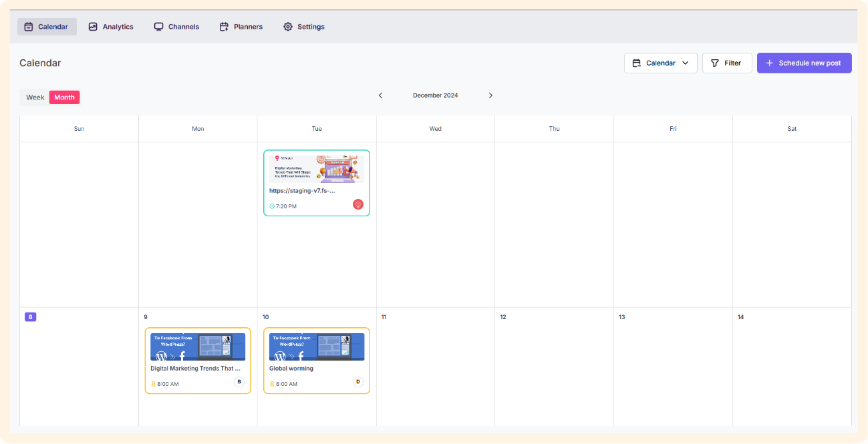
Task: Click the Planners calendar-plus icon
Action: pyautogui.click(x=224, y=27)
